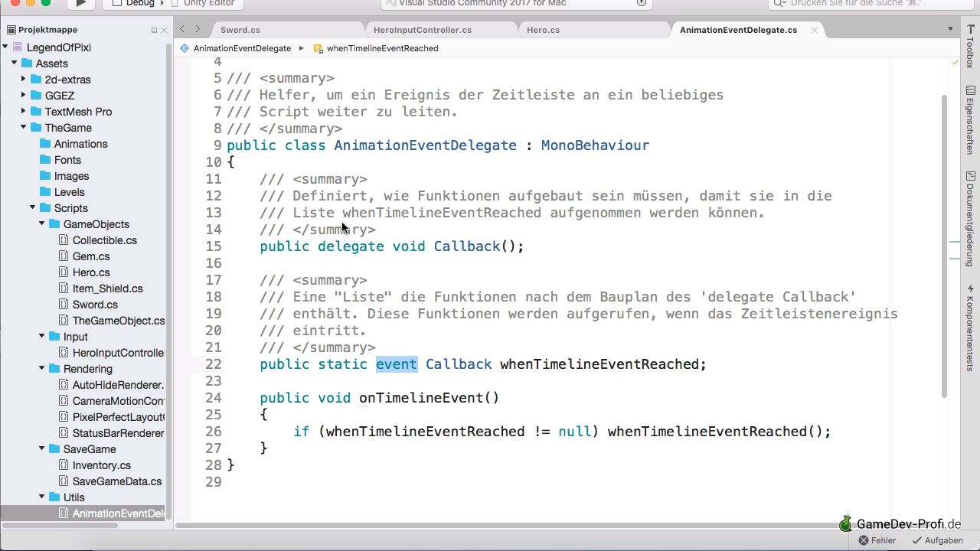Open HeroInputController file in tree
The width and height of the screenshot is (980, 551).
118,353
